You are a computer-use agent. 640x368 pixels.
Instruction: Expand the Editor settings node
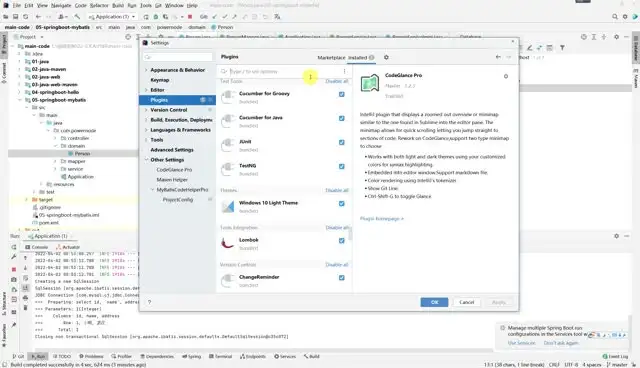click(146, 90)
